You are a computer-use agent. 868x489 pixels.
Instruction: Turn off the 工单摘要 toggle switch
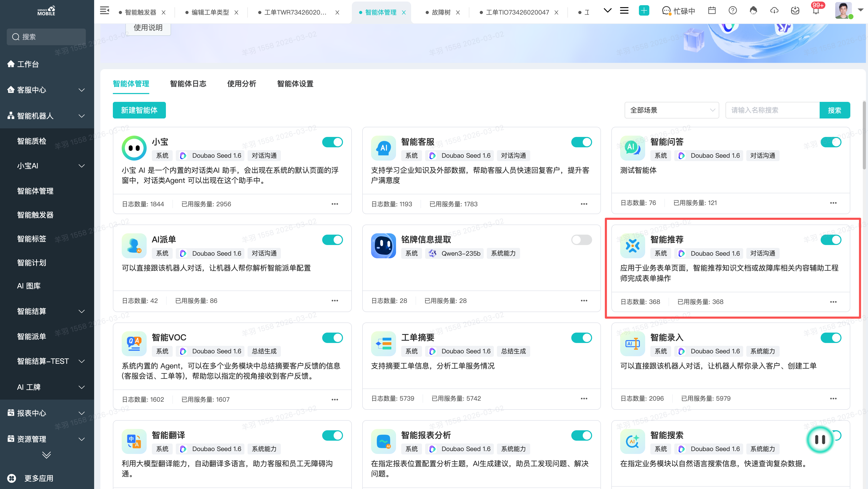pos(581,338)
